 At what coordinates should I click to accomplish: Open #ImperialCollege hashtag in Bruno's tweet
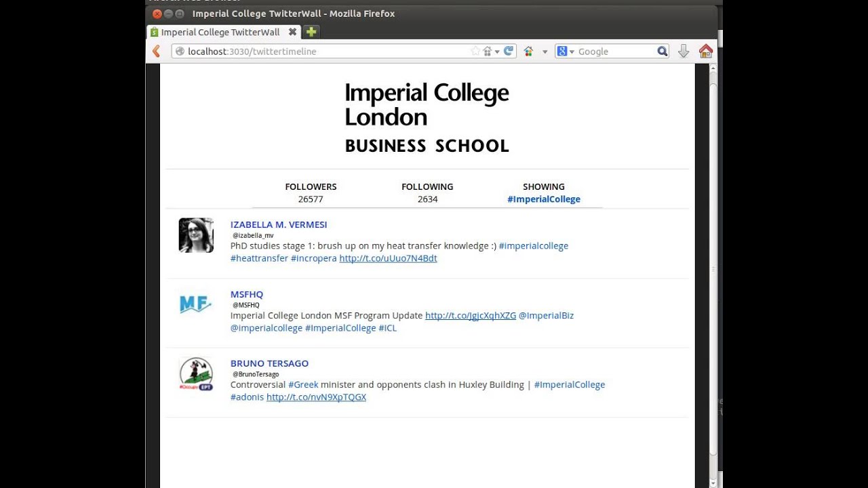[x=570, y=385]
